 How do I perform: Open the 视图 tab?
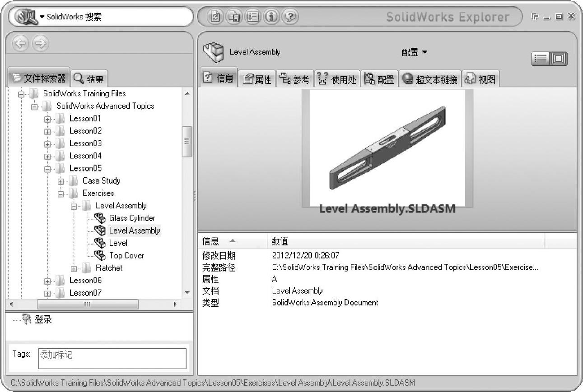480,79
